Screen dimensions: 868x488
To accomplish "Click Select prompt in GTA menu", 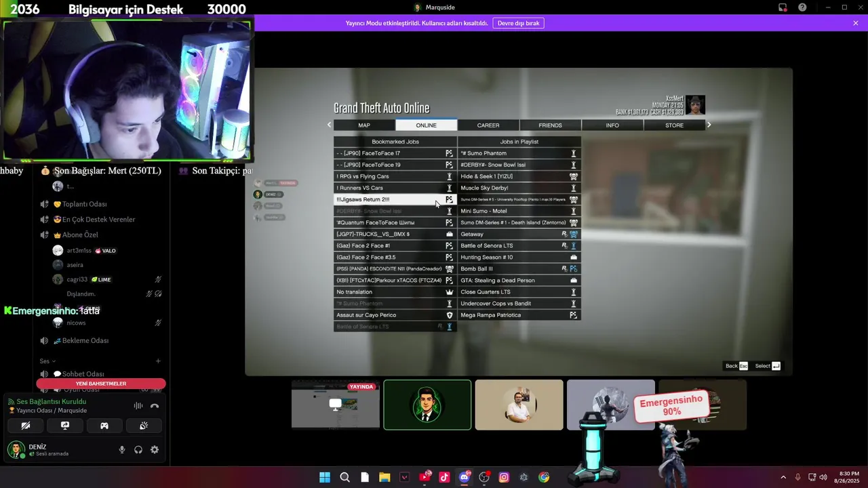I will (x=768, y=366).
